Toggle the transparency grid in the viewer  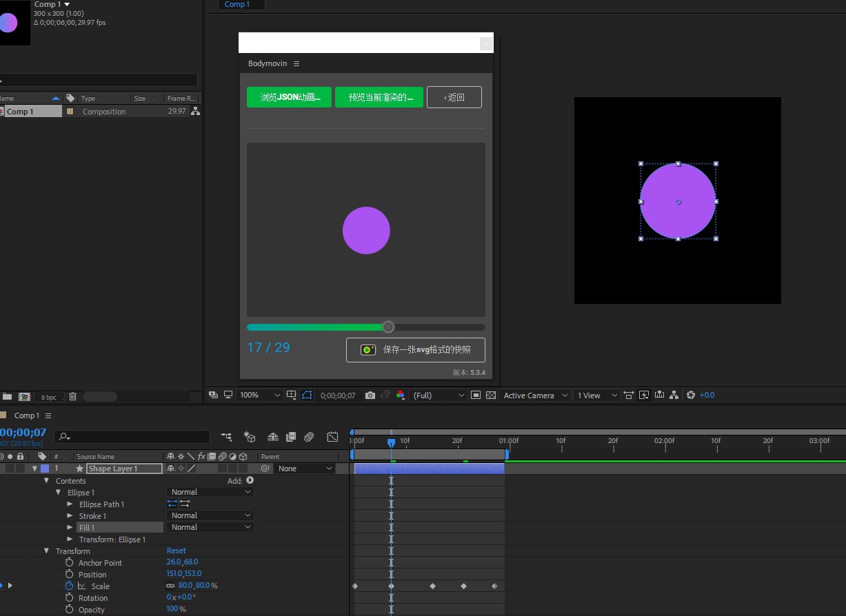pos(491,395)
